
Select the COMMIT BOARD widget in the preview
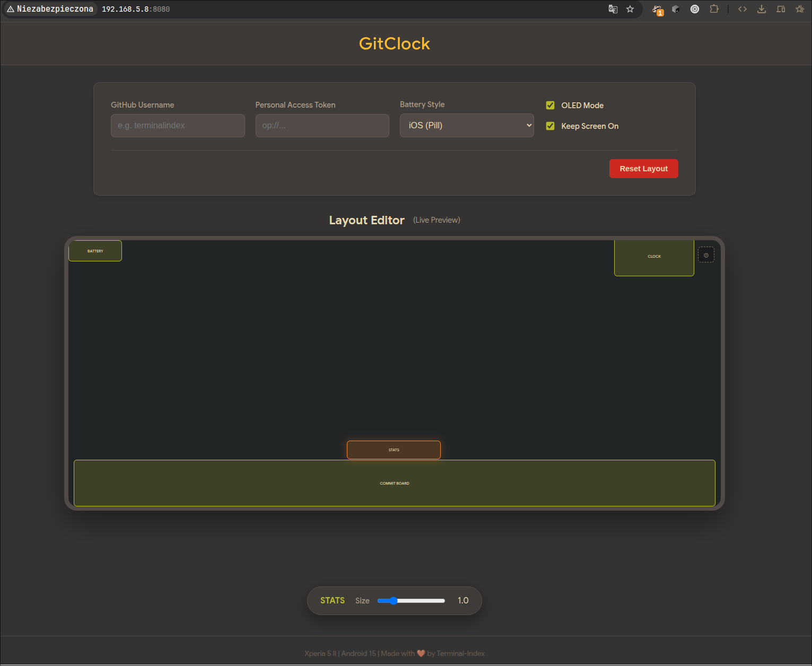click(395, 483)
